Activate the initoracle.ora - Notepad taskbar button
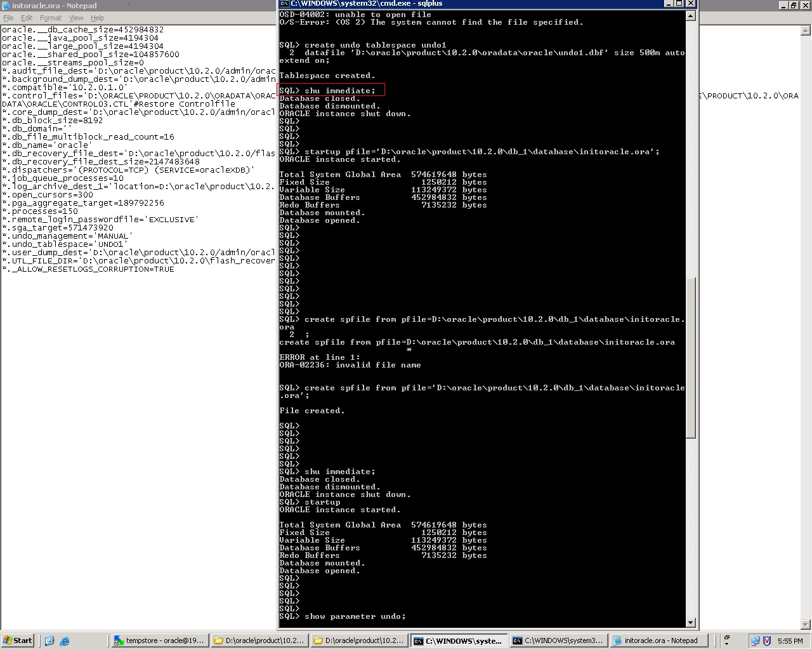 point(658,640)
